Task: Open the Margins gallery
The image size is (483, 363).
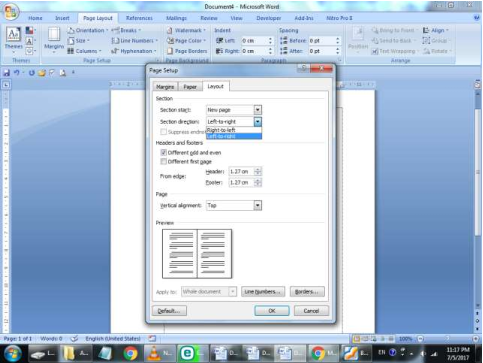Action: [x=54, y=40]
